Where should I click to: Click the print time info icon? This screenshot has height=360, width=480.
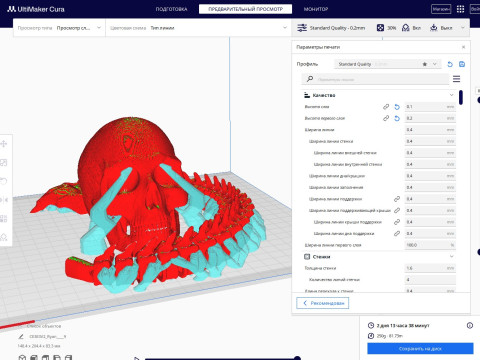tap(470, 325)
